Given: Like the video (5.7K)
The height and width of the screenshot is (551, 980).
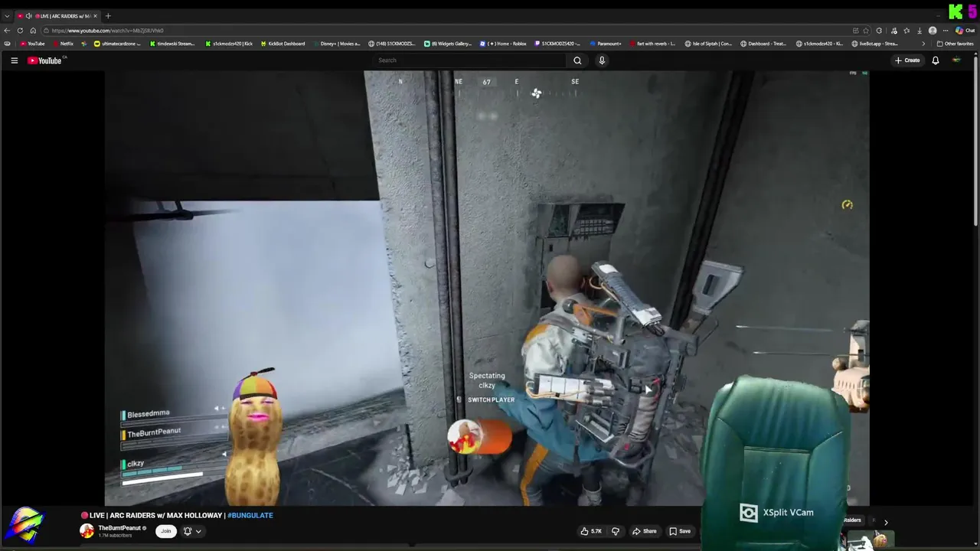Looking at the screenshot, I should tap(590, 531).
